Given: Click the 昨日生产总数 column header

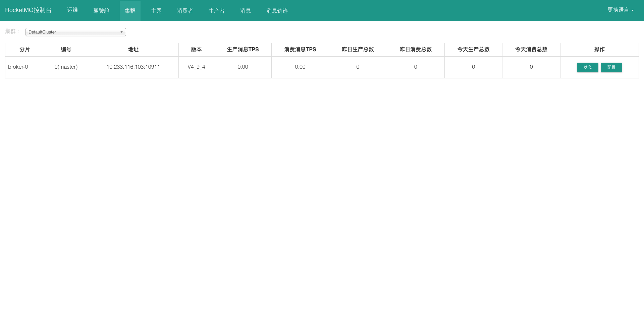Looking at the screenshot, I should click(358, 50).
